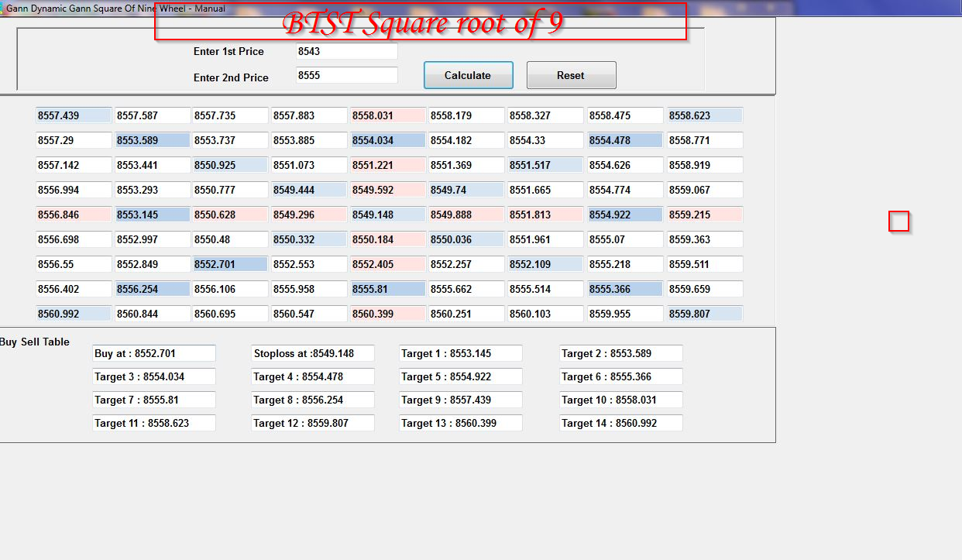Select the Target 1 : 8553.145 box

[460, 353]
